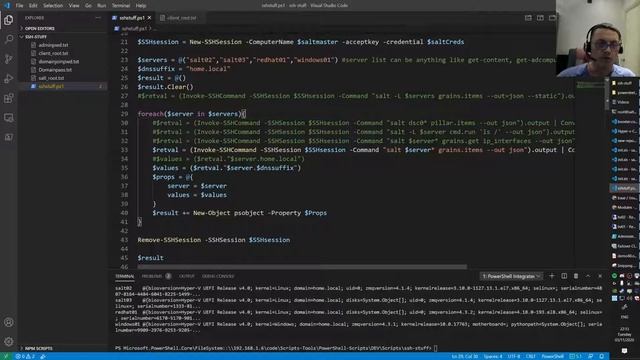Open Domainpass.txt in the explorer

(x=55, y=70)
